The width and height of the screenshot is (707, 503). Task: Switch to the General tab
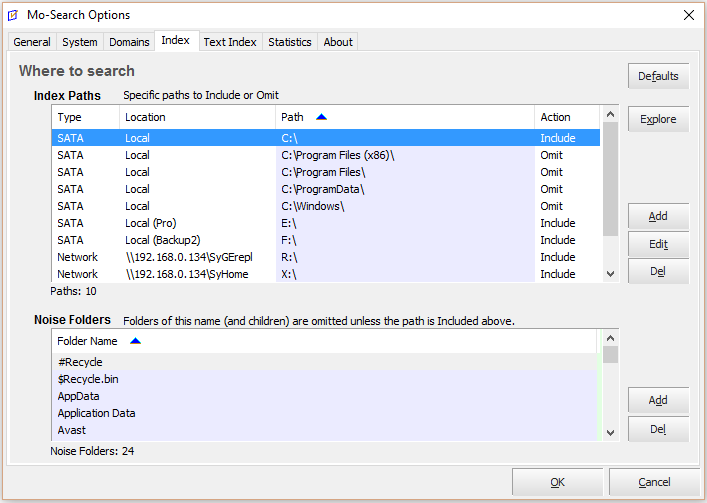pyautogui.click(x=32, y=42)
